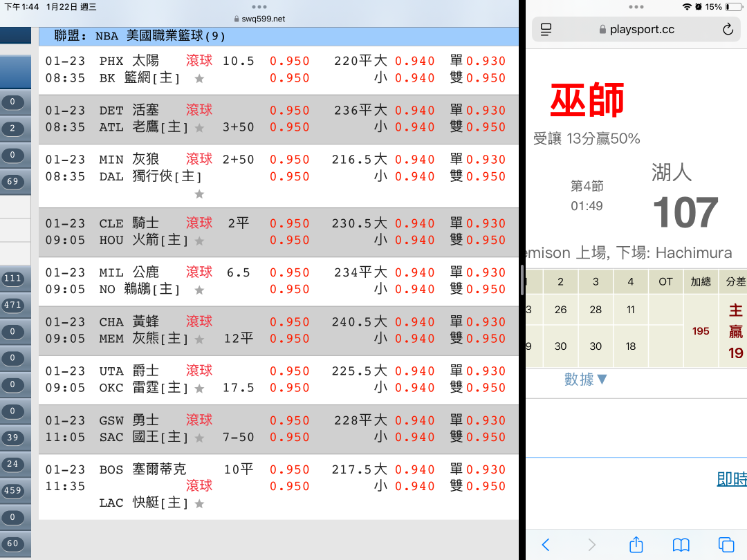The height and width of the screenshot is (560, 747).
Task: Pick 216.5大 over odds 0.940
Action: point(415,160)
